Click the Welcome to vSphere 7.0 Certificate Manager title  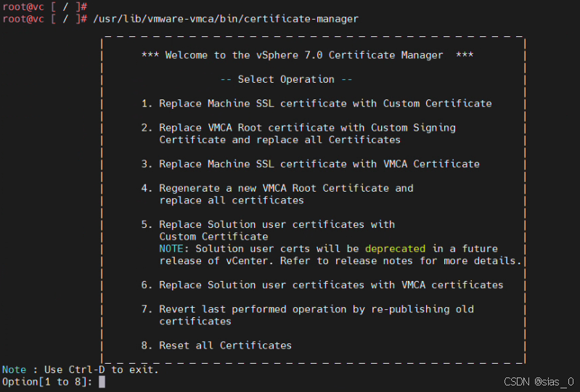pyautogui.click(x=307, y=55)
